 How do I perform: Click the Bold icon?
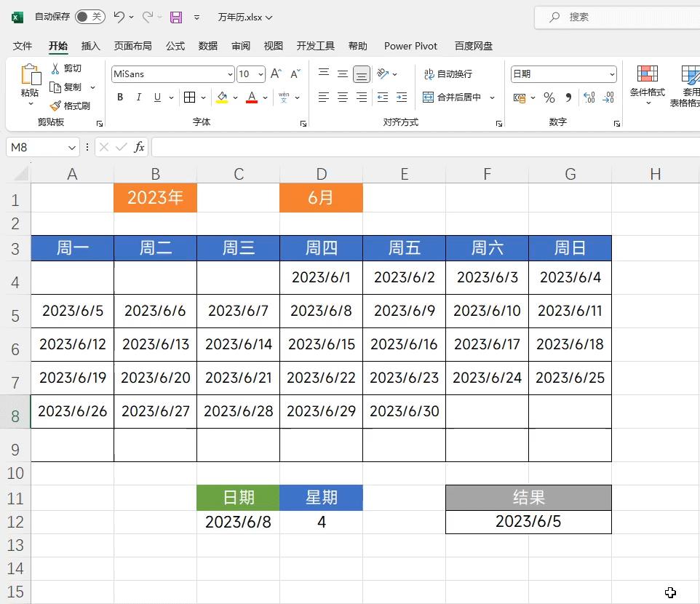(x=119, y=98)
